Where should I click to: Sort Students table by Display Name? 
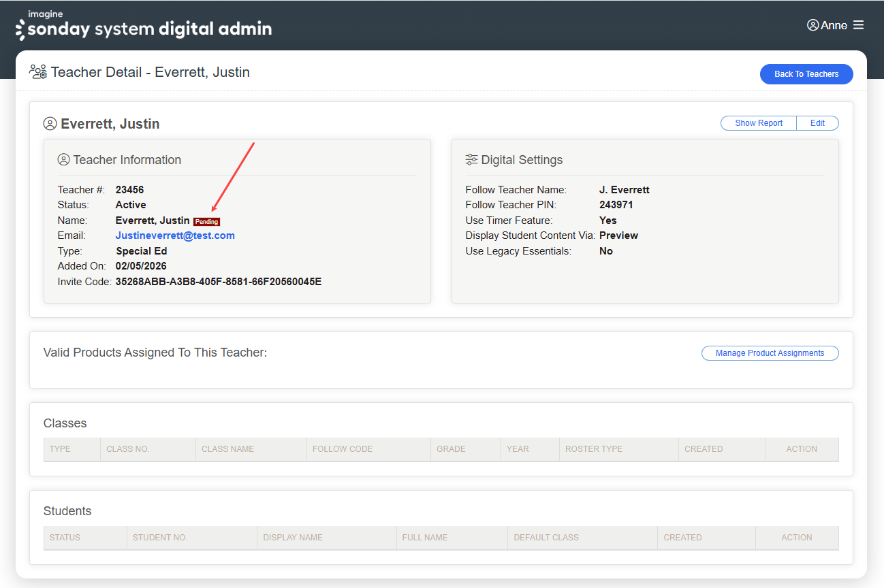(x=292, y=538)
